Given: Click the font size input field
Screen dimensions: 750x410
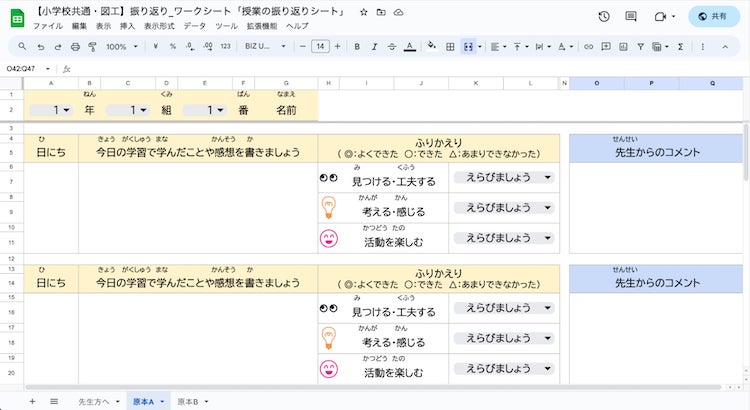Looking at the screenshot, I should [x=320, y=47].
